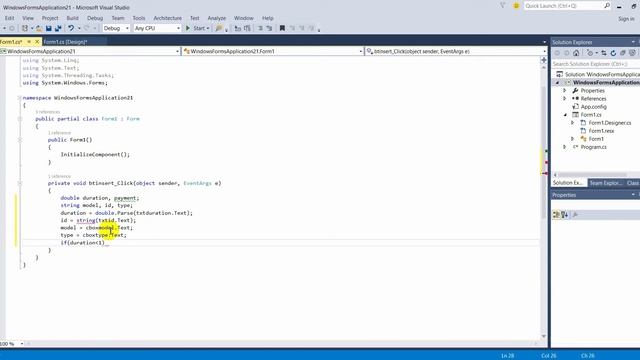
Task: Click the notifications flag icon
Action: (x=502, y=6)
